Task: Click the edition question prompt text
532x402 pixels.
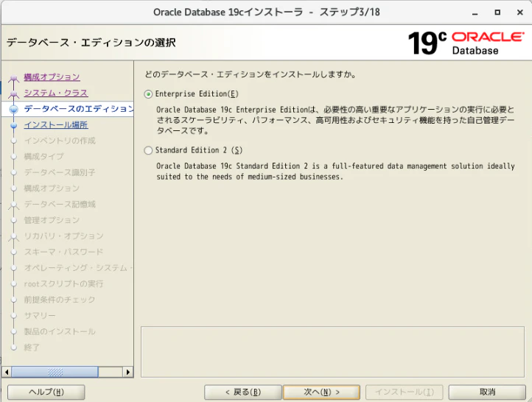Action: coord(251,74)
